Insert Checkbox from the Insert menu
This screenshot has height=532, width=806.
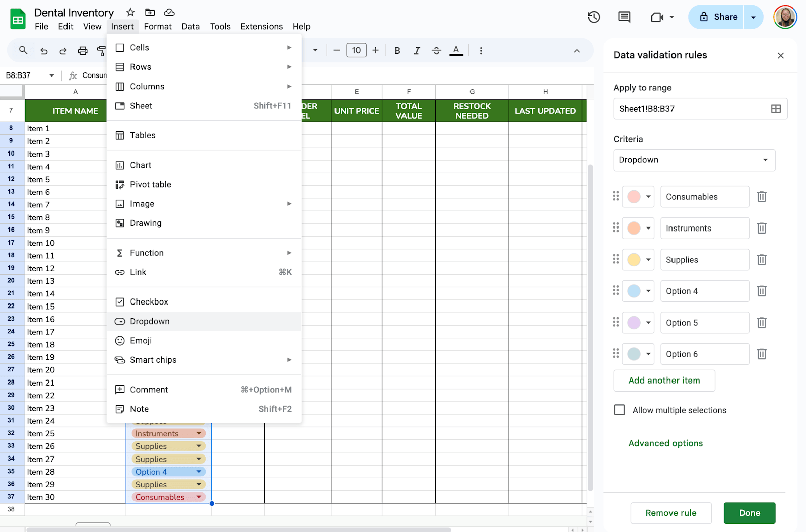pyautogui.click(x=149, y=302)
